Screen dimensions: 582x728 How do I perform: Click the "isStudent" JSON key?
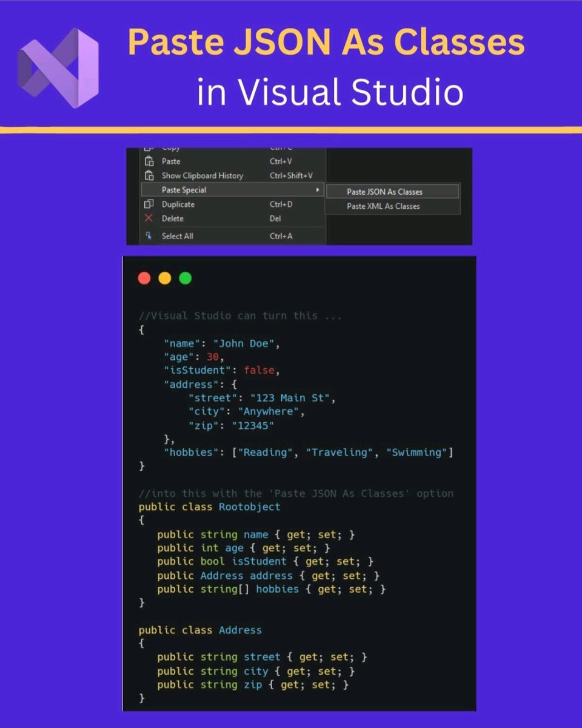[x=197, y=371]
